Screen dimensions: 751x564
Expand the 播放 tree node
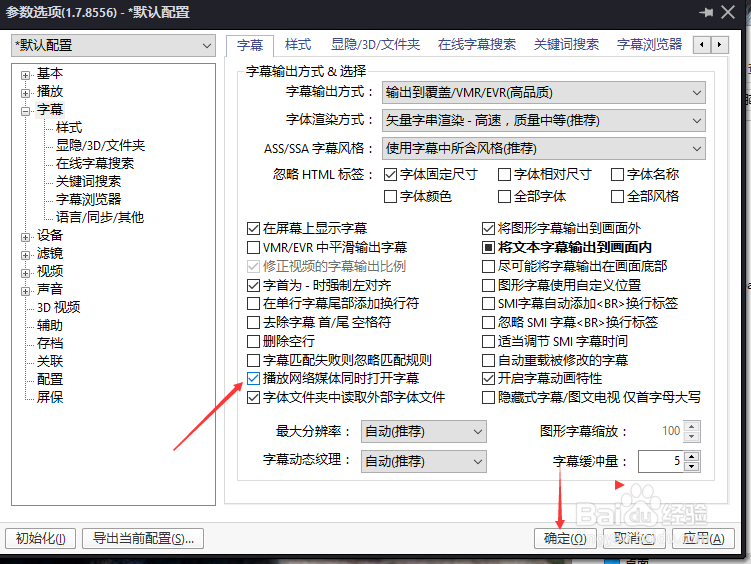click(25, 93)
